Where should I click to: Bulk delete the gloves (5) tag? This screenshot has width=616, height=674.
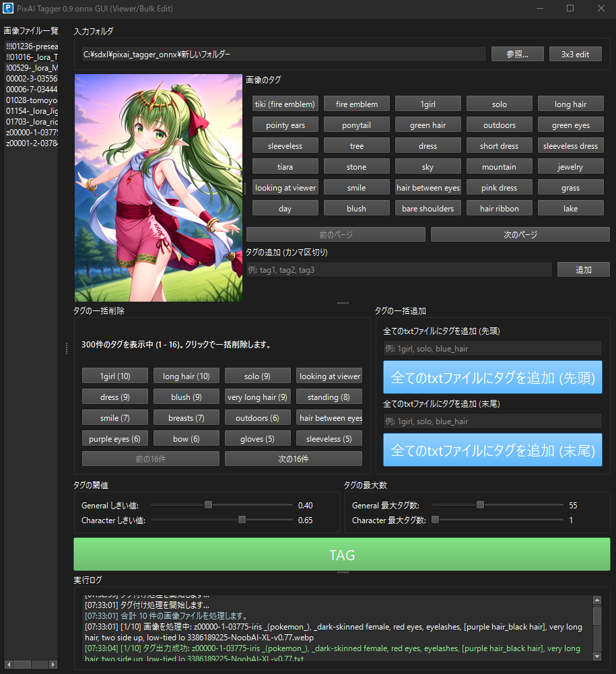pyautogui.click(x=257, y=439)
